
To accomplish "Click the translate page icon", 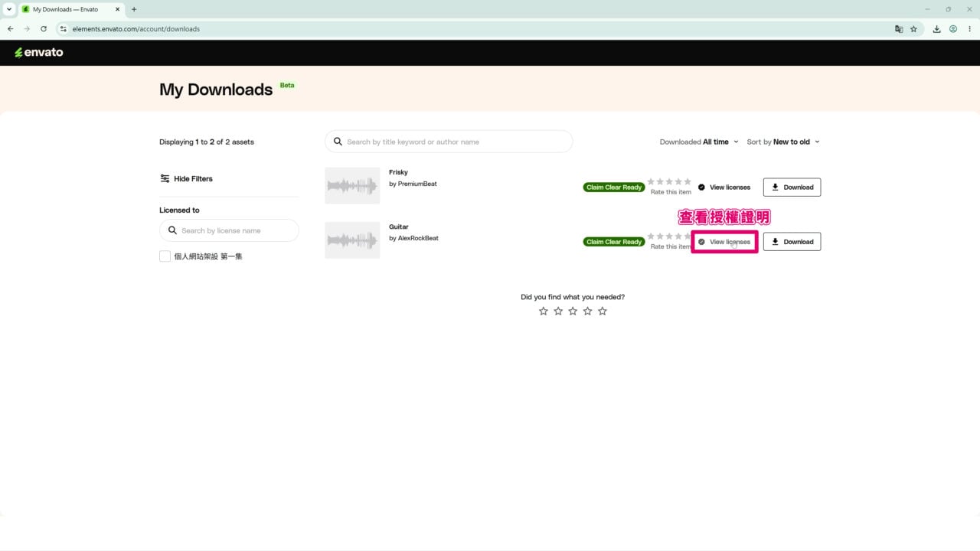I will pyautogui.click(x=899, y=29).
